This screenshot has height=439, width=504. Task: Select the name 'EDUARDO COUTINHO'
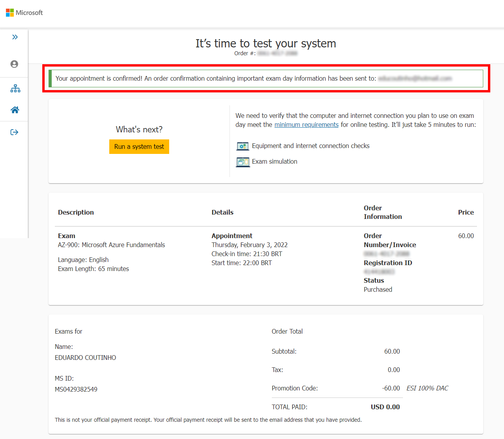pyautogui.click(x=85, y=358)
